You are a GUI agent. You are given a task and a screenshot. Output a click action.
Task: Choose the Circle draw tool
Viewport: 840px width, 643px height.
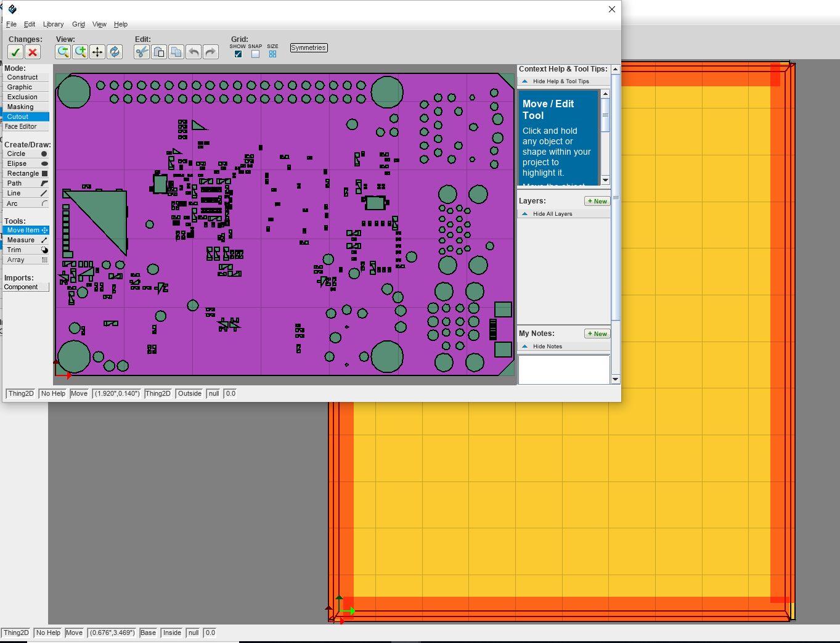(x=26, y=154)
